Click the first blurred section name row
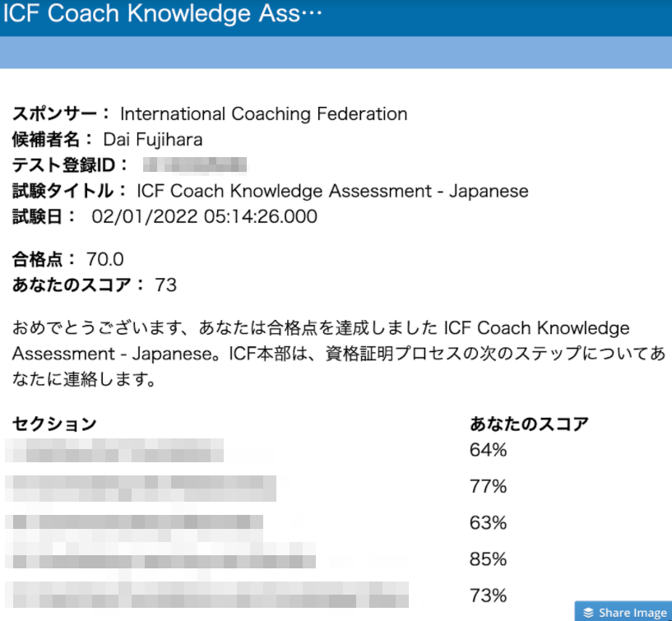The width and height of the screenshot is (672, 621). [x=115, y=450]
